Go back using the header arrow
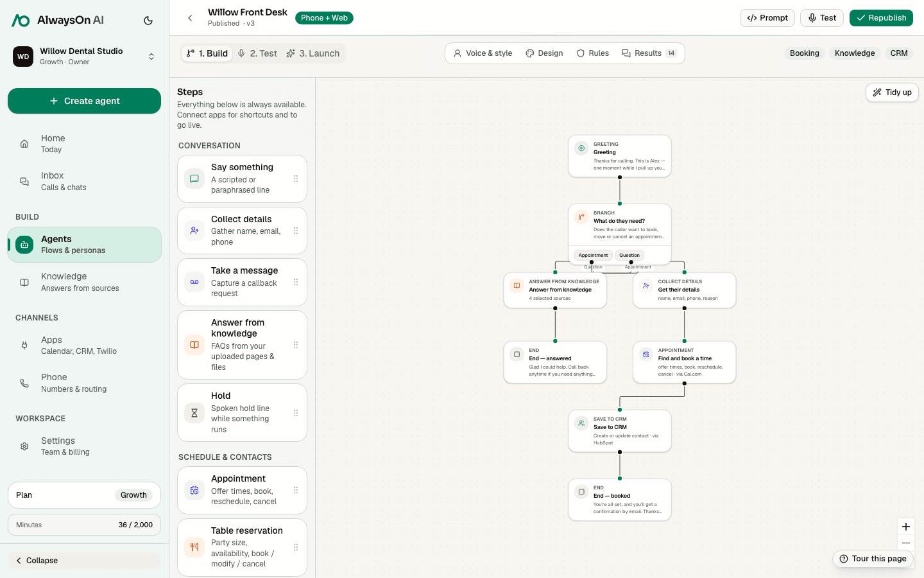 [x=190, y=18]
